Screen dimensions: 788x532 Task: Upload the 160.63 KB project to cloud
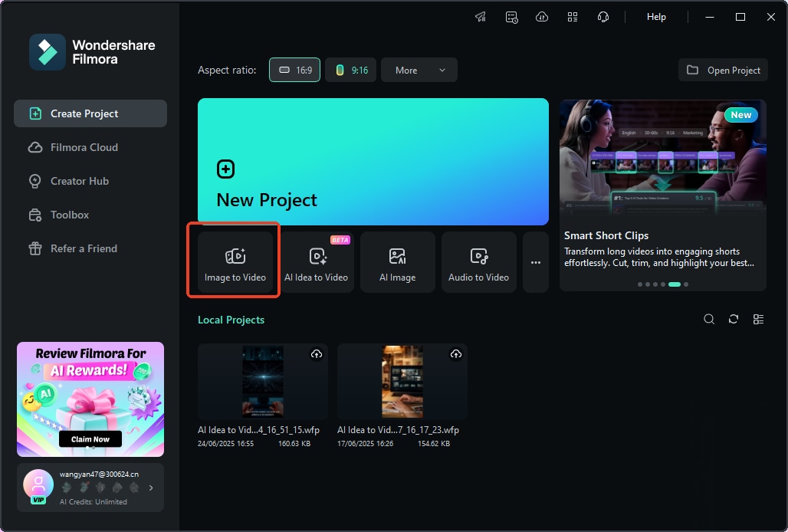pos(317,354)
